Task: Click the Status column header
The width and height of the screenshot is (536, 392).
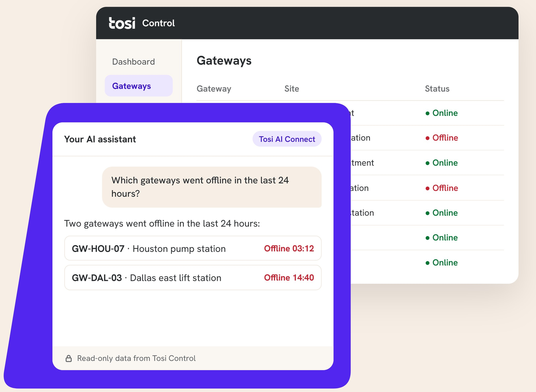Action: [x=437, y=89]
